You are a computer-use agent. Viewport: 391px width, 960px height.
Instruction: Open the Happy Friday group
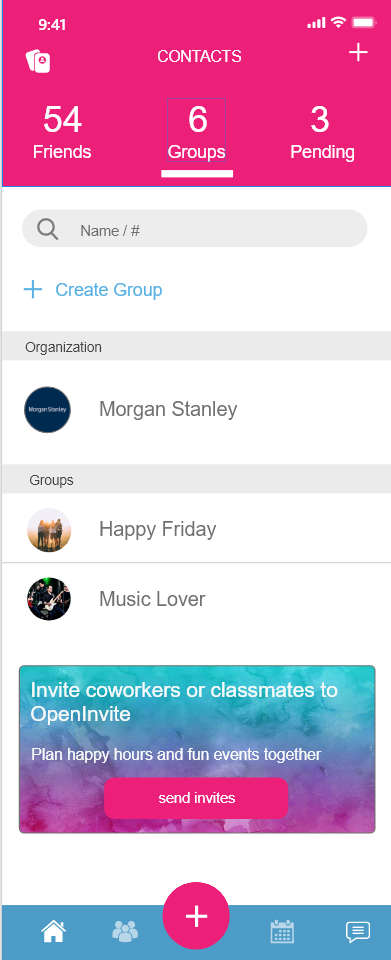tap(196, 528)
